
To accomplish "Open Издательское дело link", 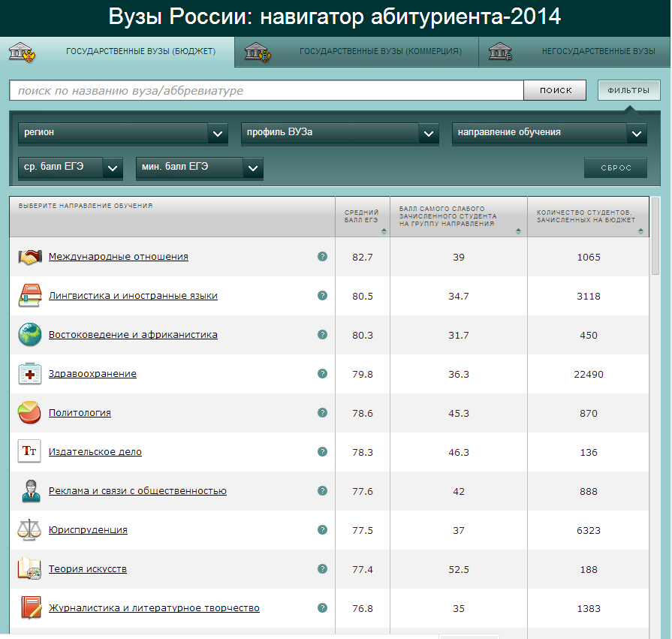I will (95, 451).
